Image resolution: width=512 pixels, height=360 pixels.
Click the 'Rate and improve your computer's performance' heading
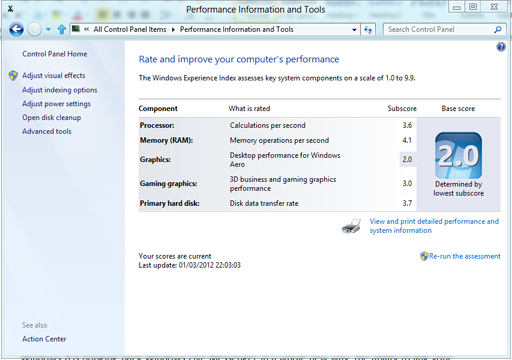click(239, 59)
